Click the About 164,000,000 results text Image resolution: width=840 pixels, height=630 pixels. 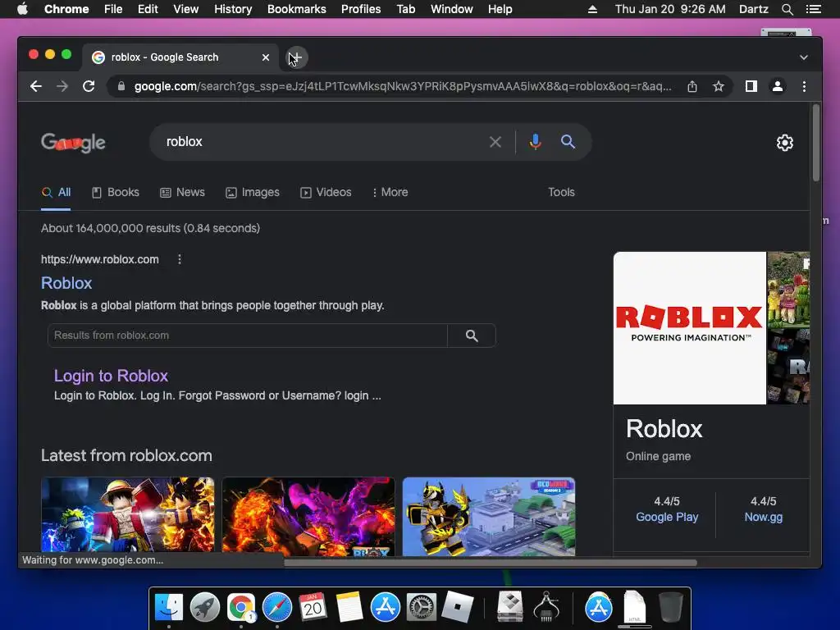pos(151,228)
